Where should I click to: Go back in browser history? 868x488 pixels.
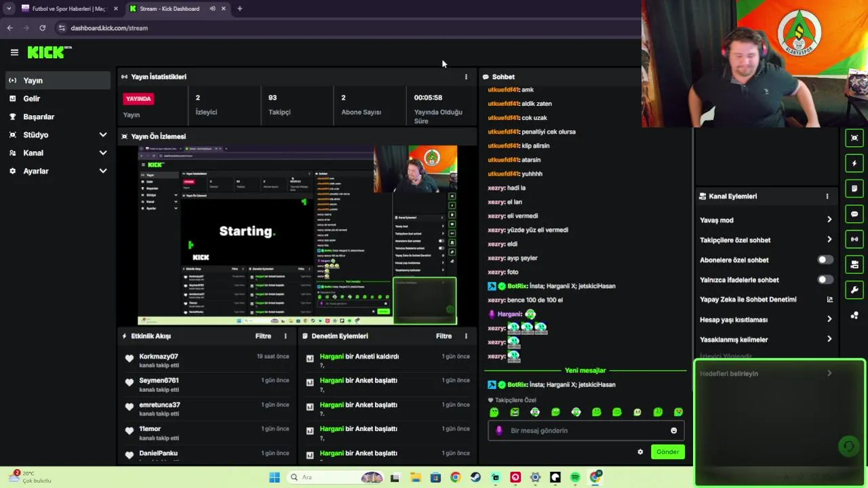click(9, 28)
